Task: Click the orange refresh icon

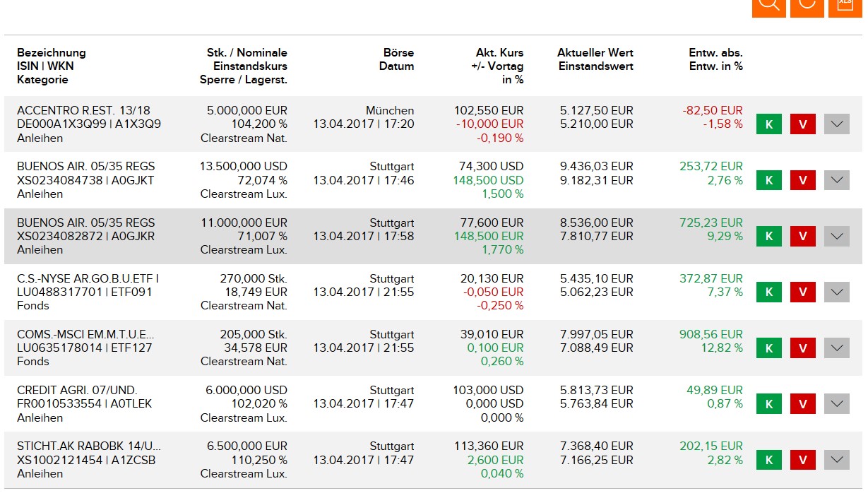Action: point(807,6)
